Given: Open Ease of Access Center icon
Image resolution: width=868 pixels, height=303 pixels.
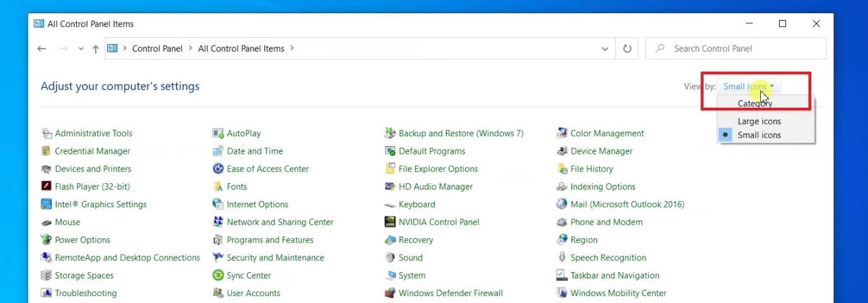Looking at the screenshot, I should tap(218, 169).
